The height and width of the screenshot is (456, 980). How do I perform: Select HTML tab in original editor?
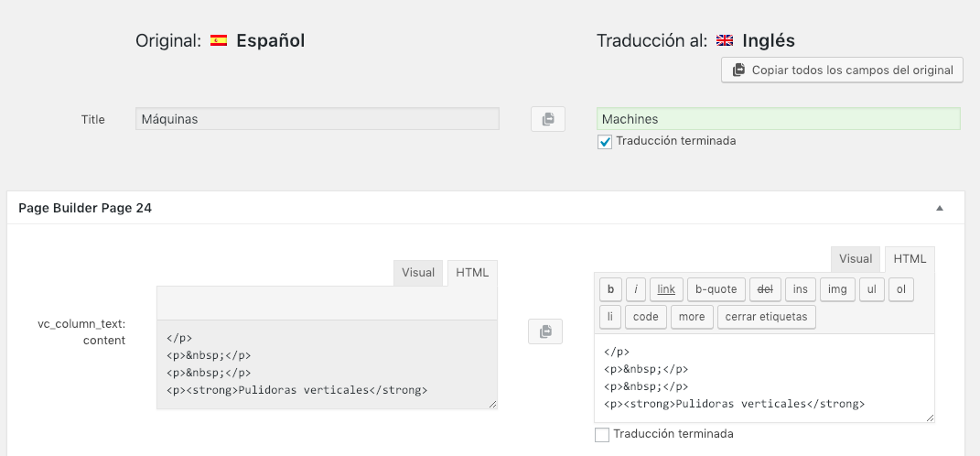pyautogui.click(x=472, y=273)
